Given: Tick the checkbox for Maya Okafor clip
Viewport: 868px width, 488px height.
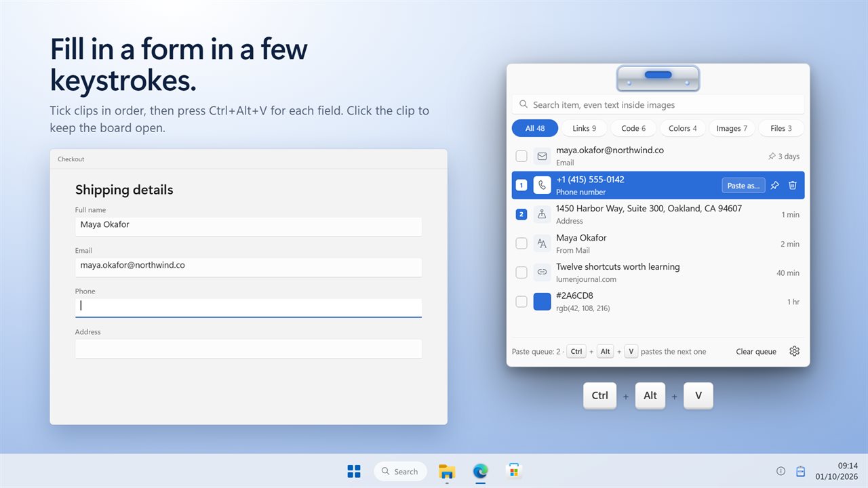Looking at the screenshot, I should point(521,243).
